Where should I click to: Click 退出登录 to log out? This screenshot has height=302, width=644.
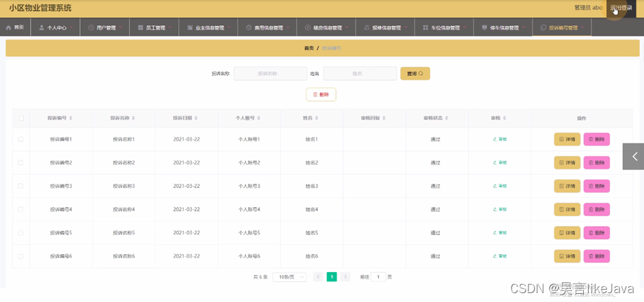(621, 8)
